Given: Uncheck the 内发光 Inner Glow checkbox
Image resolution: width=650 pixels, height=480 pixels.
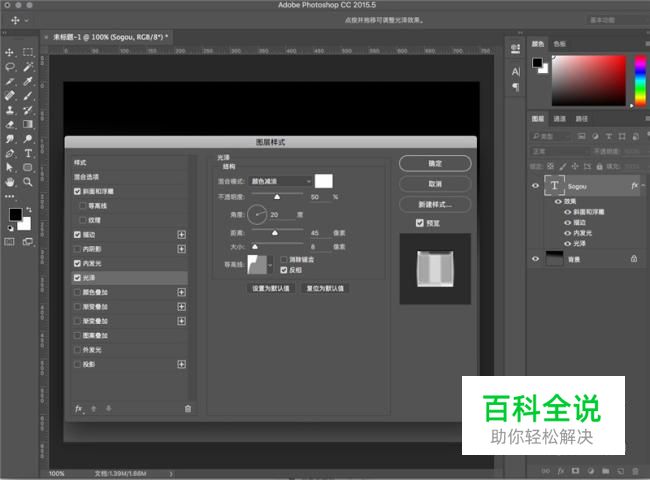Looking at the screenshot, I should click(x=77, y=264).
